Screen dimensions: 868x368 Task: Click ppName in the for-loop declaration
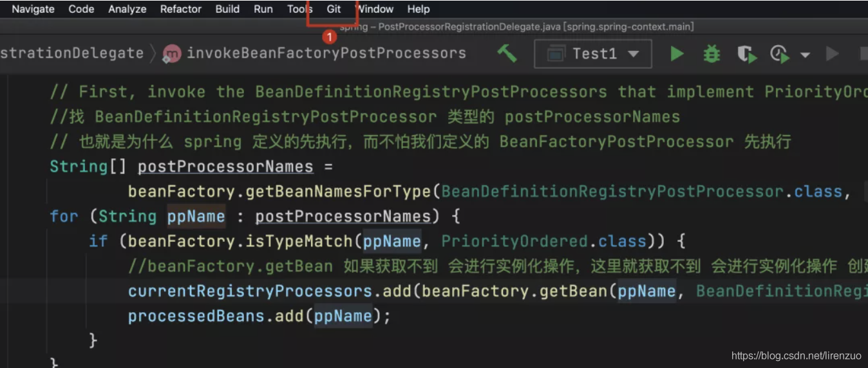click(196, 216)
